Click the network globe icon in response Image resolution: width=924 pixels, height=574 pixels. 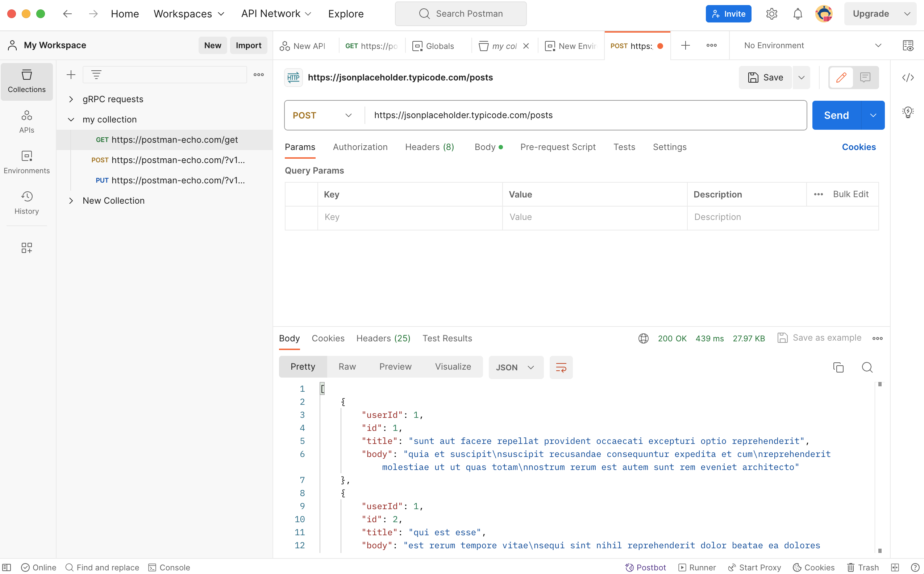click(643, 338)
